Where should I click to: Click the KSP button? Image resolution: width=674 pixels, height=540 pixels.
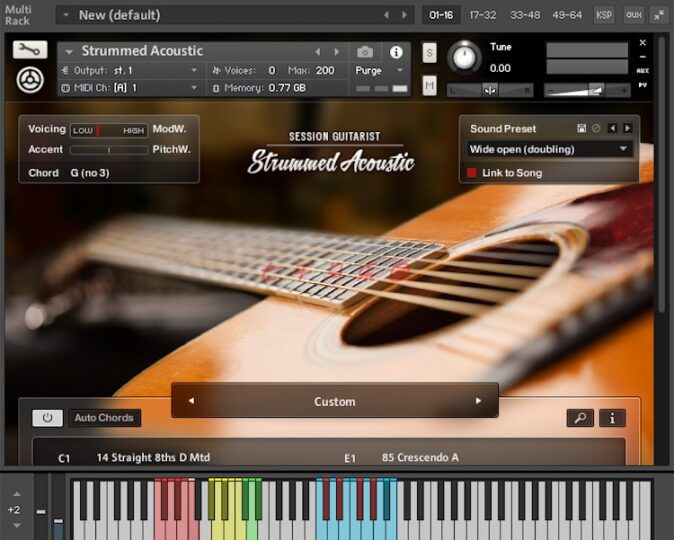604,15
